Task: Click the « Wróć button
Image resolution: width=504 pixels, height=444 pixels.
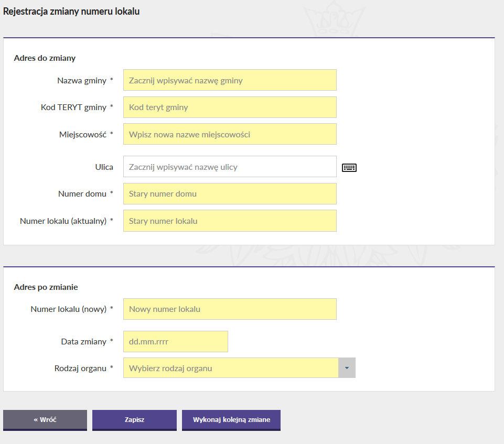Action: click(45, 420)
